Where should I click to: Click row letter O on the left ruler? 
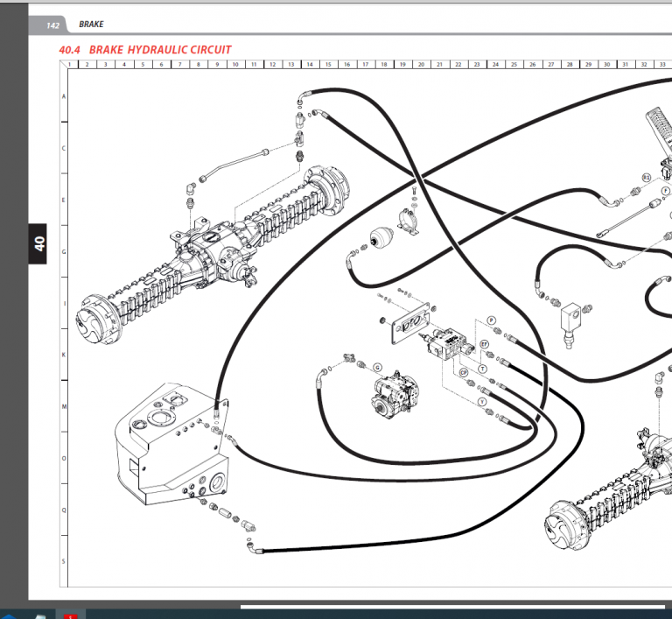coord(64,458)
